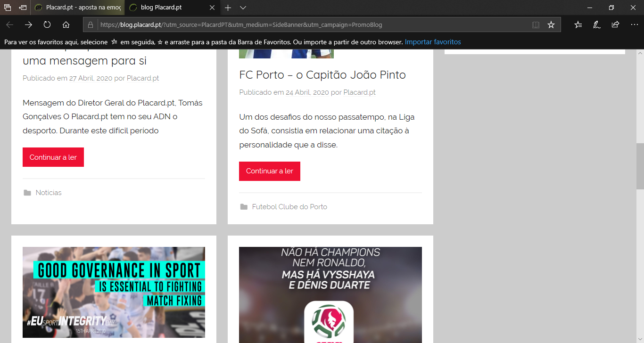Screen dimensions: 644x343
Task: Open 'FC Porto – o Capitão João Pinto' title
Action: click(322, 75)
